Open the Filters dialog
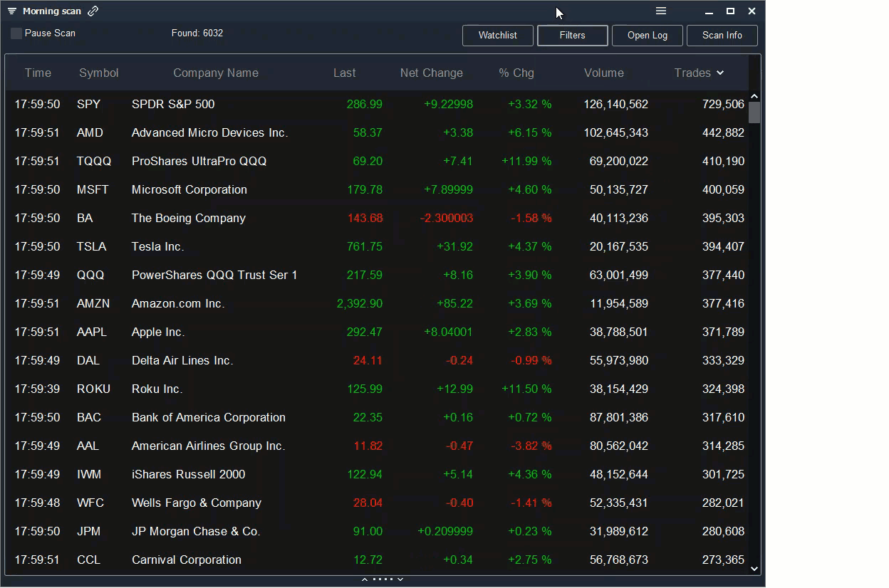The height and width of the screenshot is (588, 889). 572,35
